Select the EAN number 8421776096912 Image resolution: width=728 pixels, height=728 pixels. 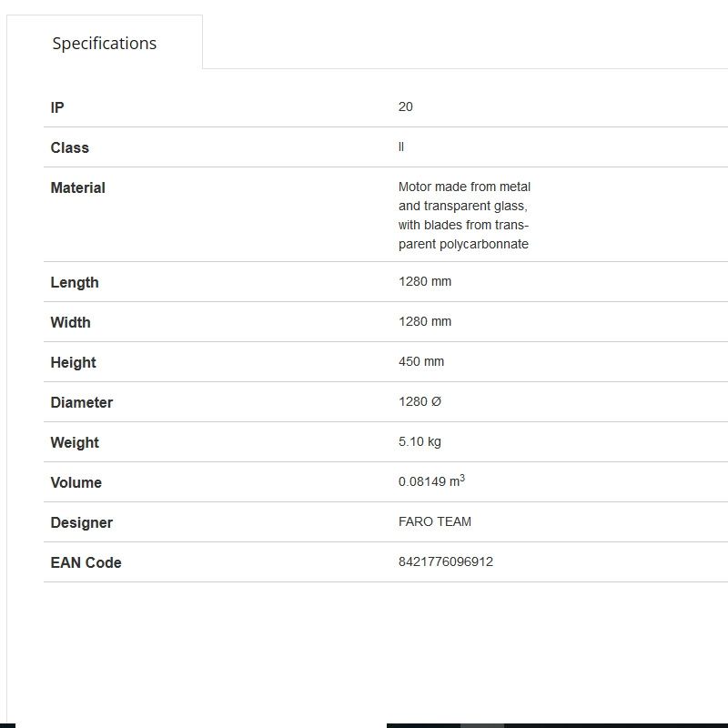[446, 561]
